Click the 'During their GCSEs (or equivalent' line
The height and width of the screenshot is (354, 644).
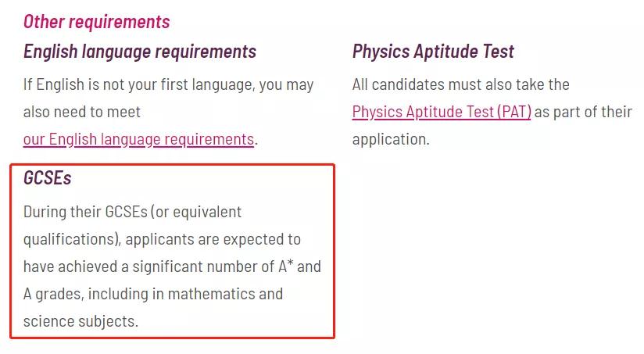pyautogui.click(x=132, y=213)
